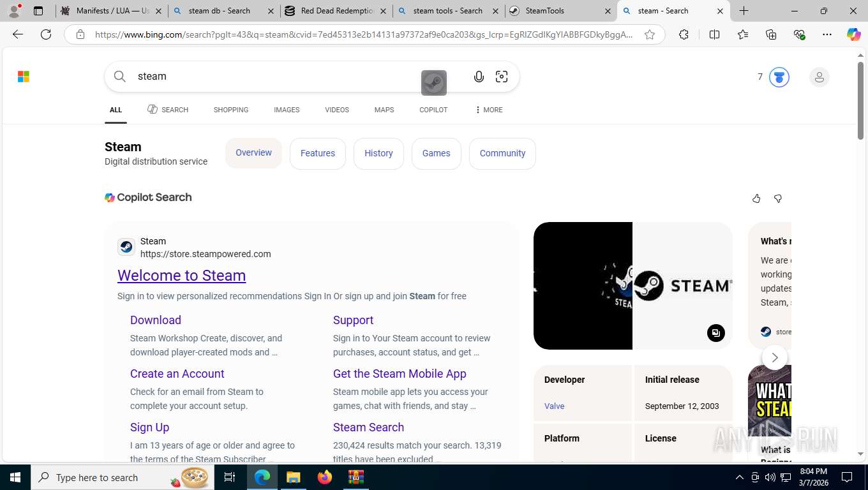Image resolution: width=868 pixels, height=490 pixels.
Task: Open volume control in system tray
Action: tap(770, 477)
